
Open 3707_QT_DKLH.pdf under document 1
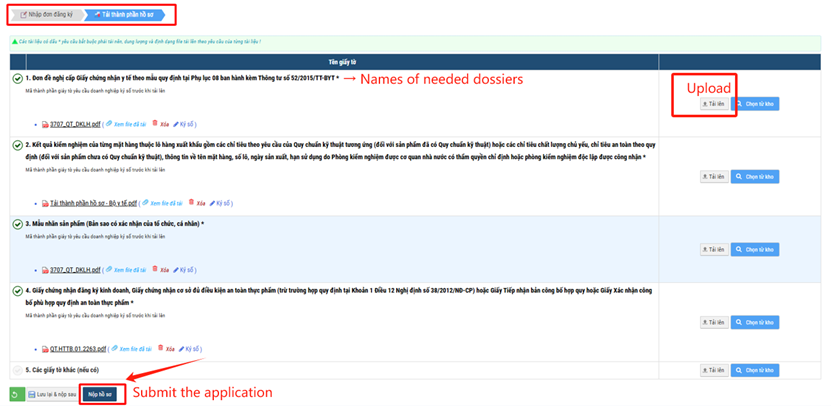click(75, 124)
